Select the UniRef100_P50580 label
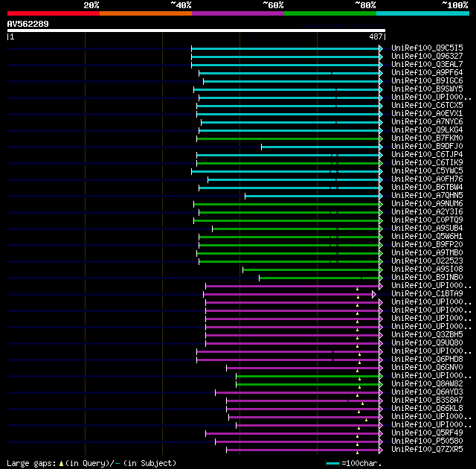 [427, 441]
